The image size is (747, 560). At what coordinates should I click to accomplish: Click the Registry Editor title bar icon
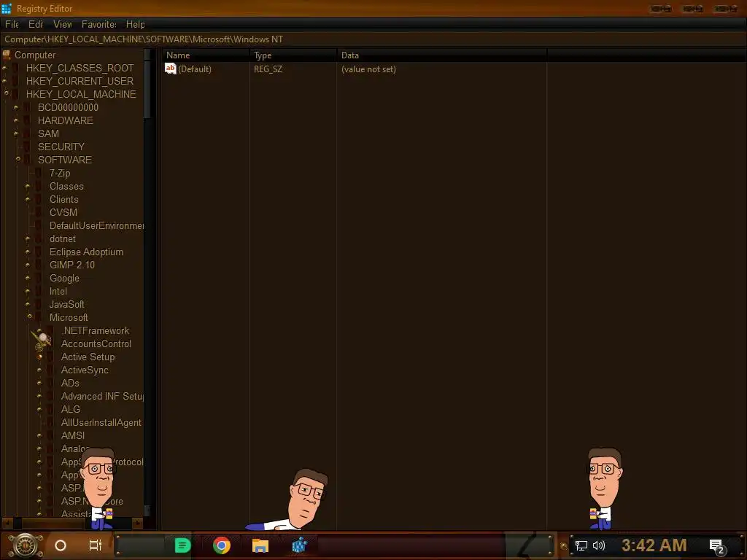click(6, 9)
